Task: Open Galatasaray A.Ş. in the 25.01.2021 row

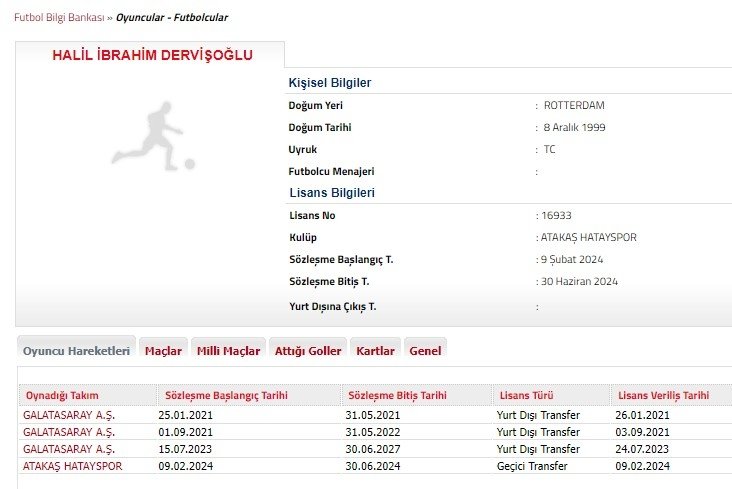Action: coord(69,415)
